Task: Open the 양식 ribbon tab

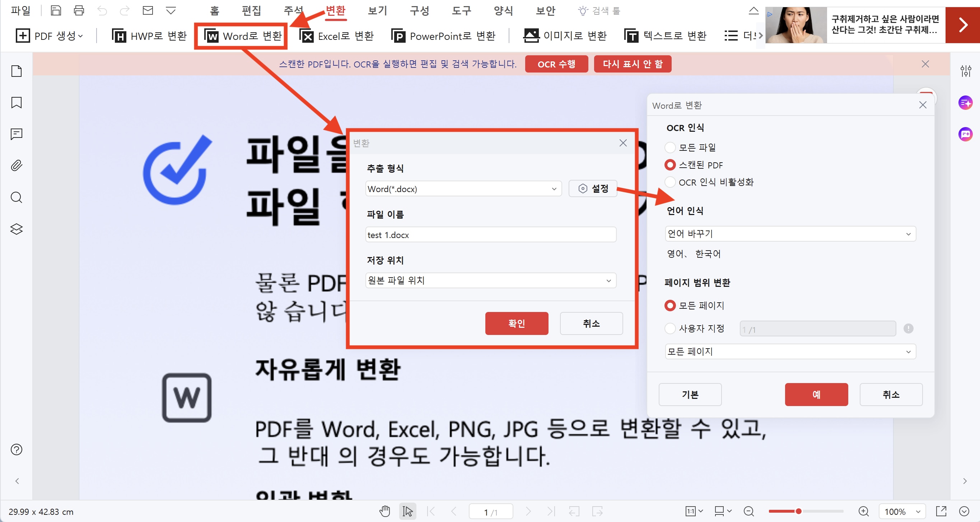Action: [x=503, y=11]
